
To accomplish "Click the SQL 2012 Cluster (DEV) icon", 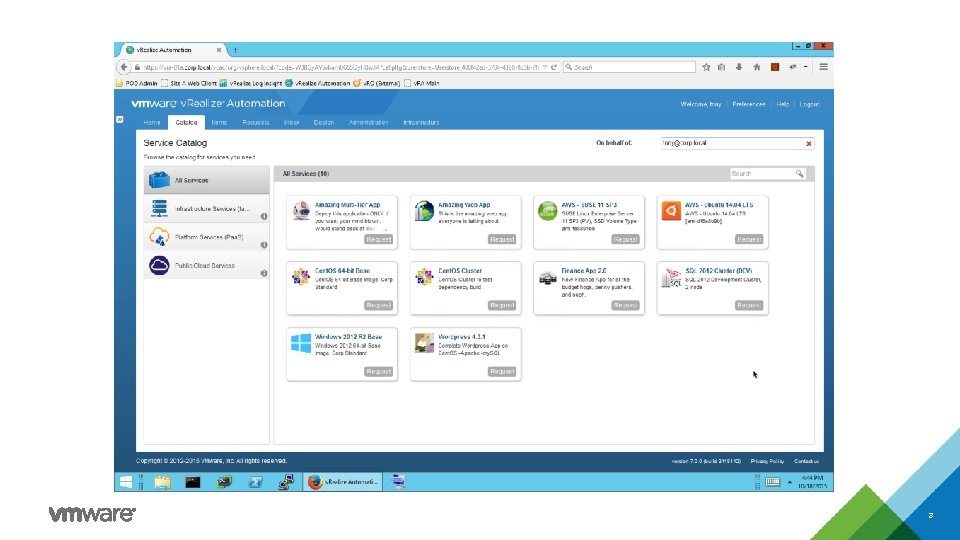I will [x=671, y=278].
